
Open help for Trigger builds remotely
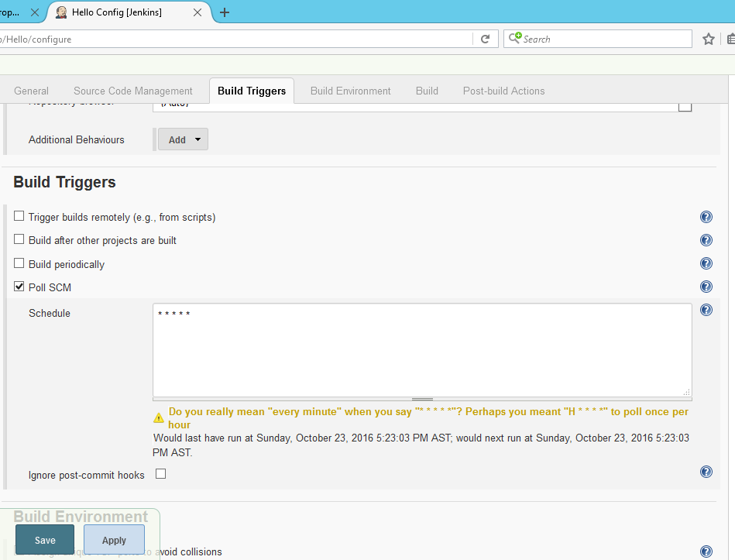click(x=706, y=217)
